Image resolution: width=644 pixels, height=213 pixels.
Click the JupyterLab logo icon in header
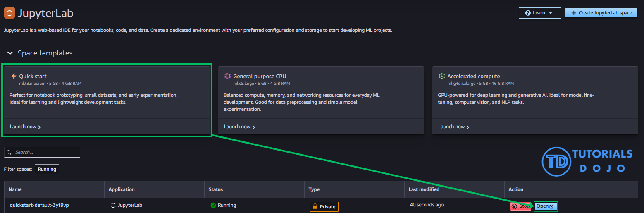10,13
